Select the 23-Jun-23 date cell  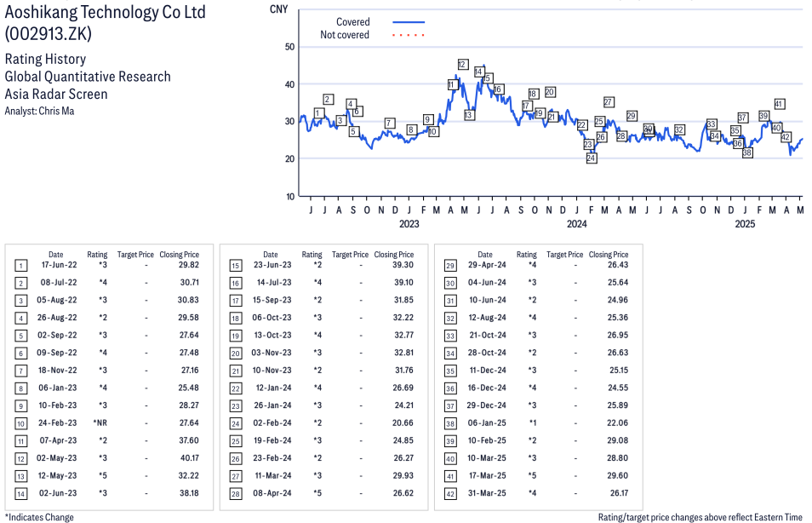(272, 265)
